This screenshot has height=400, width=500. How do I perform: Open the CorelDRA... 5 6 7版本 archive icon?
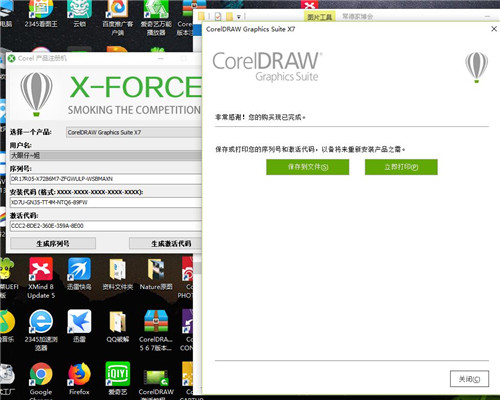pos(156,329)
